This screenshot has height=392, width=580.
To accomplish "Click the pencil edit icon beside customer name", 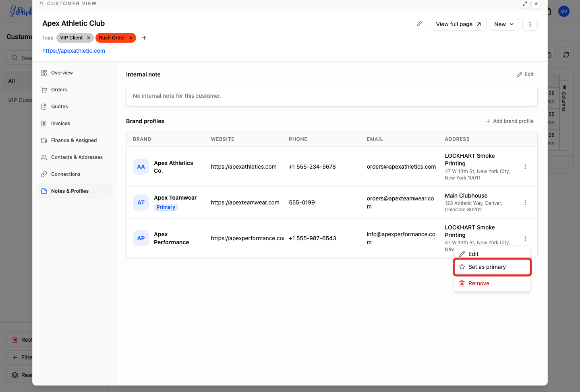I will coord(420,24).
